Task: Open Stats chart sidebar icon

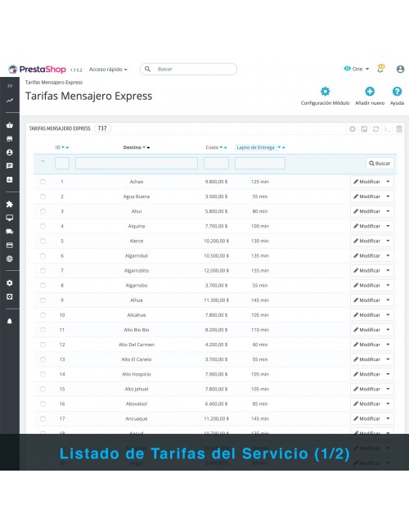Action: (10, 179)
